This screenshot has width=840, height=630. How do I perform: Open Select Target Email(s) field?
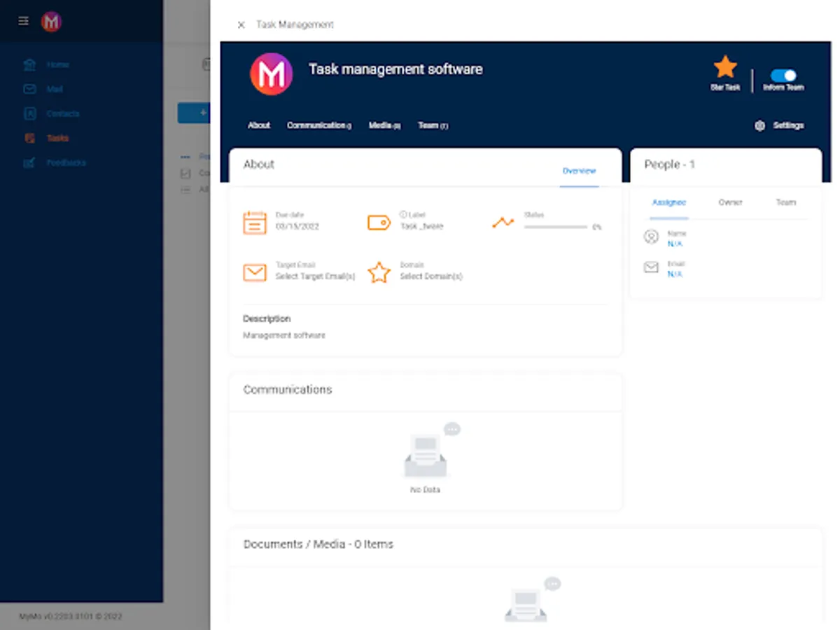[315, 276]
